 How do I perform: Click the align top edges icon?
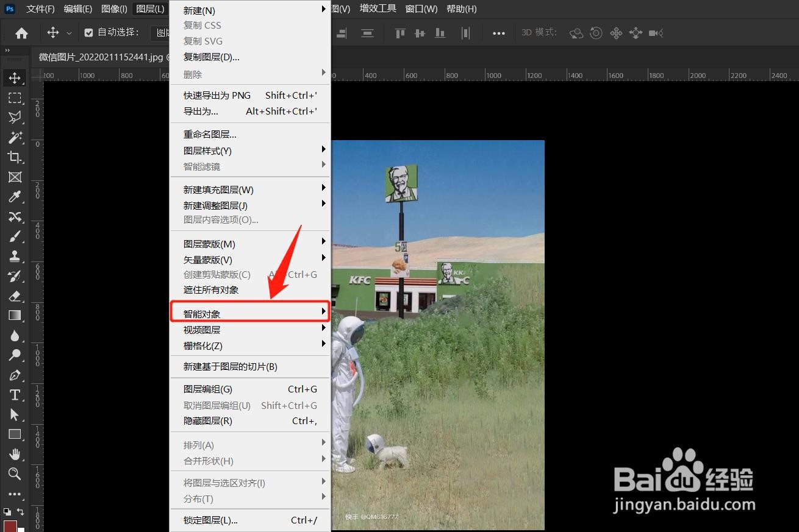click(399, 33)
